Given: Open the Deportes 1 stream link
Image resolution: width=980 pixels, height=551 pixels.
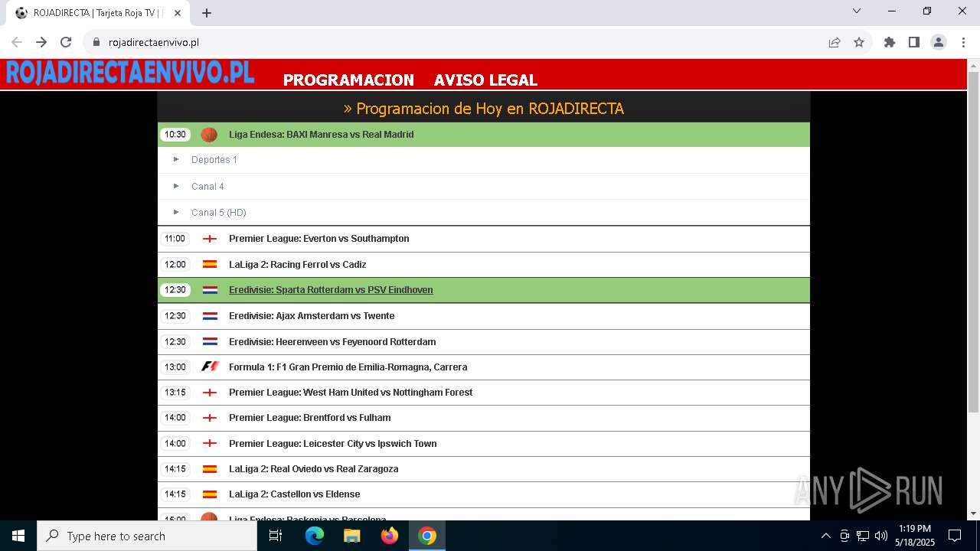Looking at the screenshot, I should [214, 160].
